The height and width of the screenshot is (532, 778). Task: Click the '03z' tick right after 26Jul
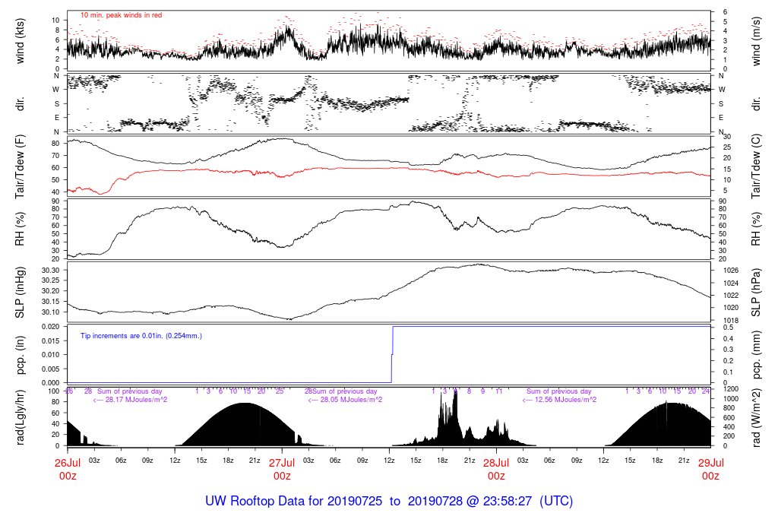click(94, 461)
